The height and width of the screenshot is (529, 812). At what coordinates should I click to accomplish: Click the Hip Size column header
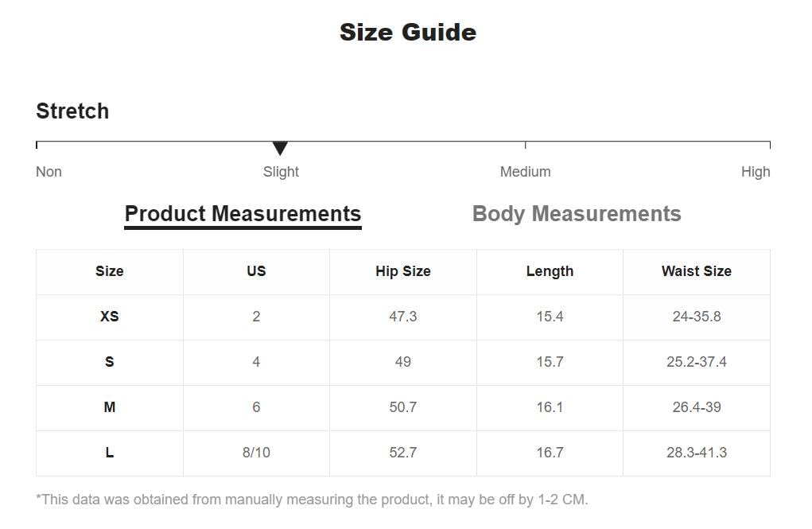point(403,271)
